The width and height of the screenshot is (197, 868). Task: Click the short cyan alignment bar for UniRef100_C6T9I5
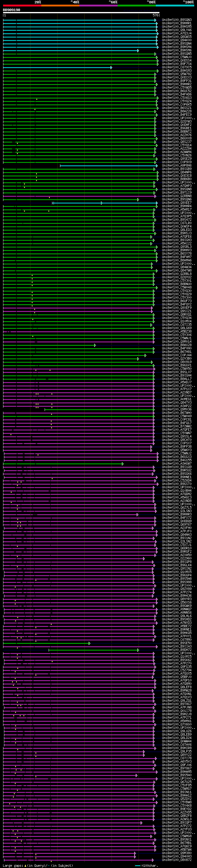[x=57, y=68]
